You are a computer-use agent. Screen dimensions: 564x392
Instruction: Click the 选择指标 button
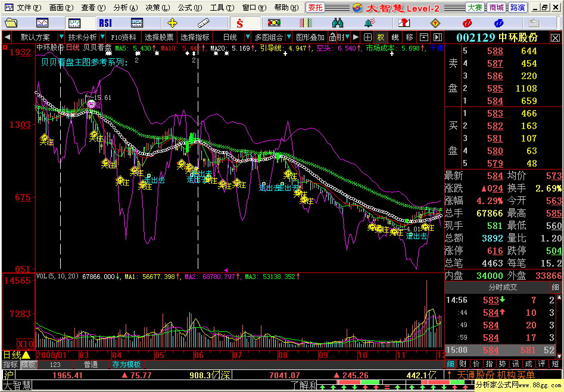tap(195, 37)
